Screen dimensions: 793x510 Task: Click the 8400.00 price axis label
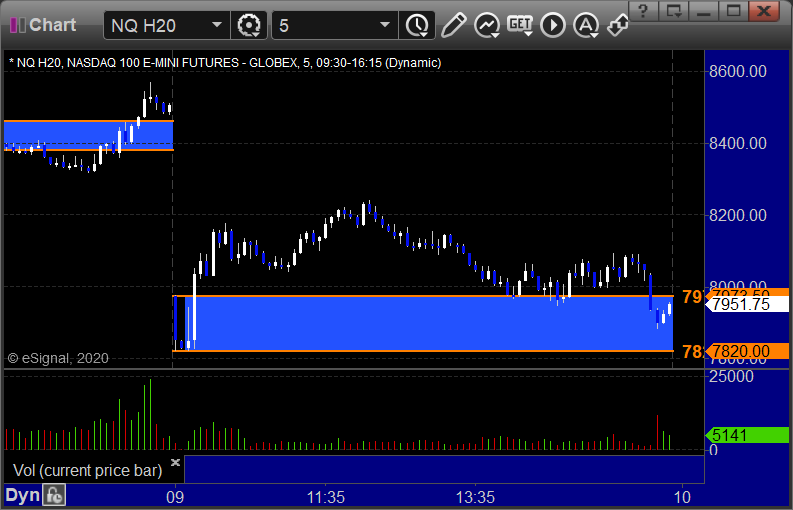pyautogui.click(x=738, y=143)
